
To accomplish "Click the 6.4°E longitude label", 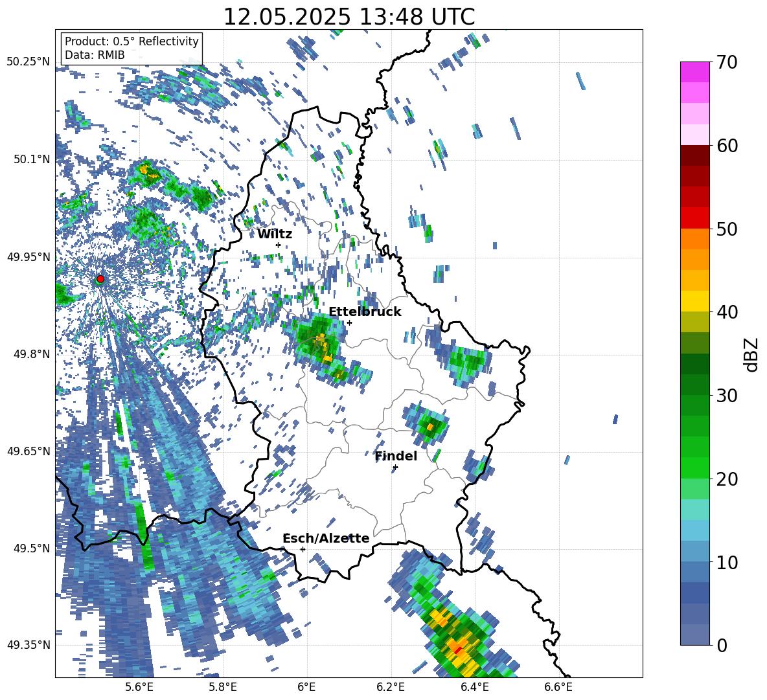I will [x=475, y=687].
